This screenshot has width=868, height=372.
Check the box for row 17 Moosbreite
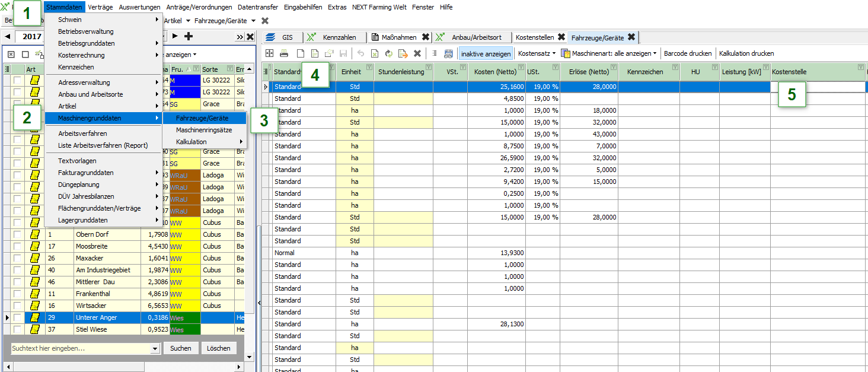pos(17,247)
